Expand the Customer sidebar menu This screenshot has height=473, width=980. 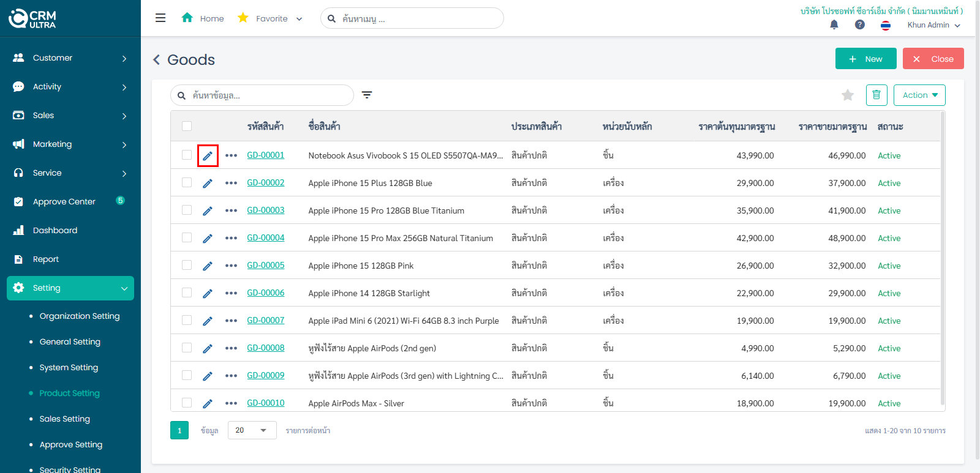[70, 58]
